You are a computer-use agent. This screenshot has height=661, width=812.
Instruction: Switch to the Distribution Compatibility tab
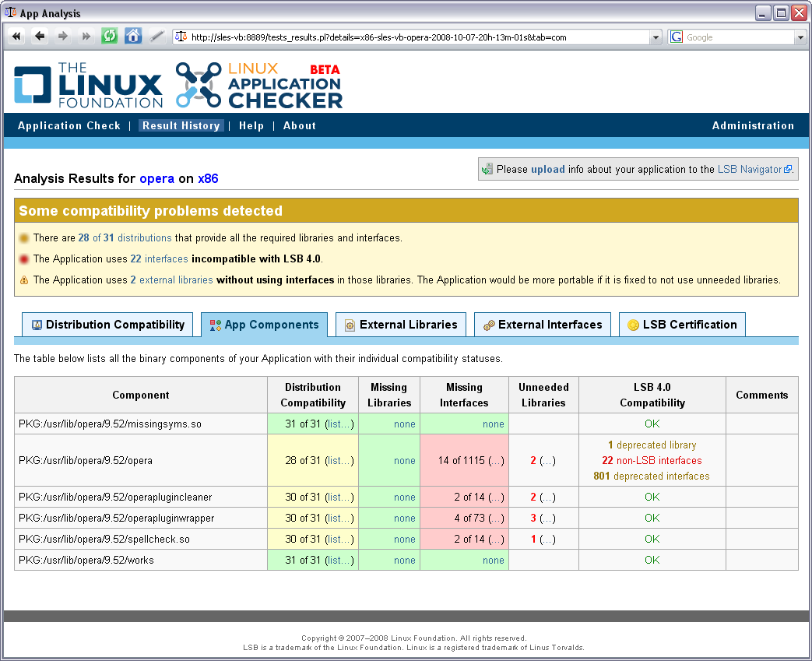107,325
